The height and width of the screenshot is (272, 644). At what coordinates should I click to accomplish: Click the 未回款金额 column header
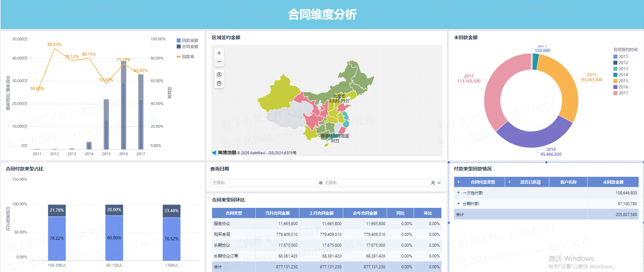tap(613, 182)
